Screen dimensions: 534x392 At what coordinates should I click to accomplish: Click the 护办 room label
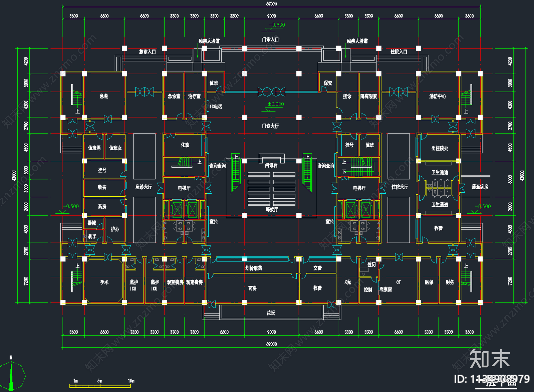[115, 229]
